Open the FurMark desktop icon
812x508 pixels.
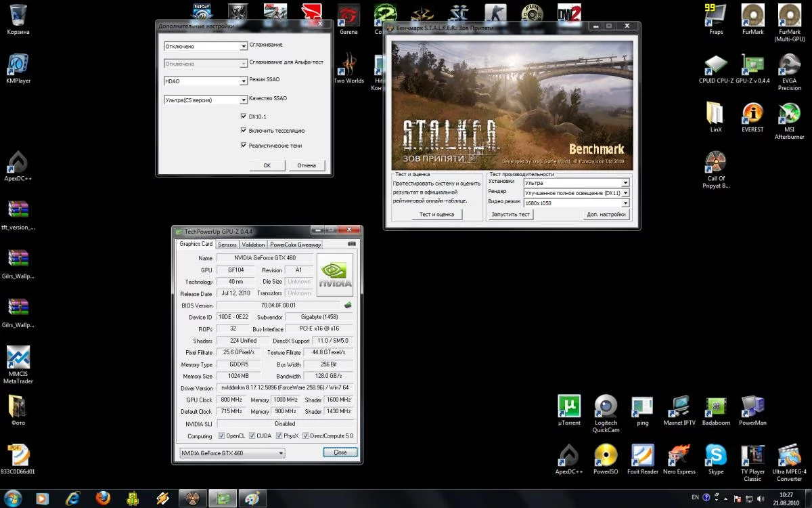pyautogui.click(x=752, y=16)
